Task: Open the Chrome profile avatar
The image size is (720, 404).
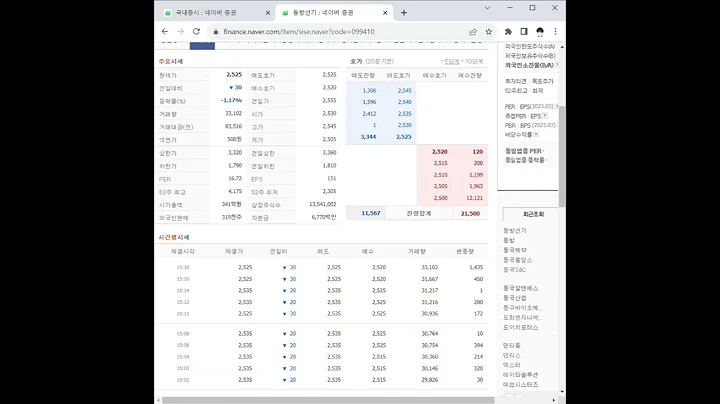Action: (540, 32)
